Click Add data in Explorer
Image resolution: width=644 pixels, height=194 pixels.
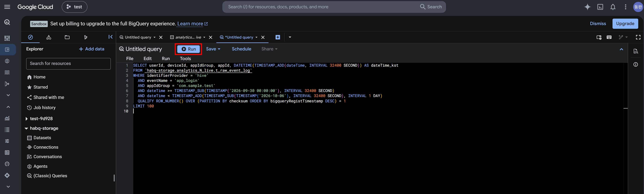[x=91, y=49]
